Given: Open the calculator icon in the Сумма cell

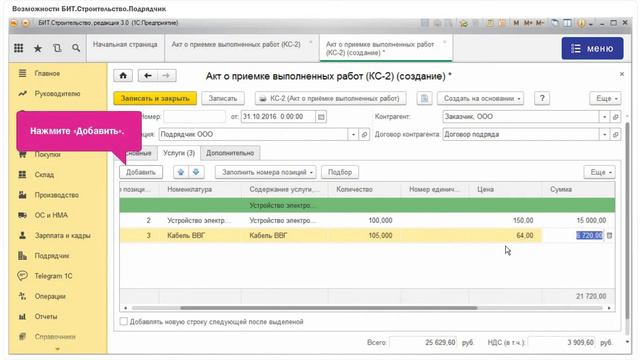Looking at the screenshot, I should [609, 236].
